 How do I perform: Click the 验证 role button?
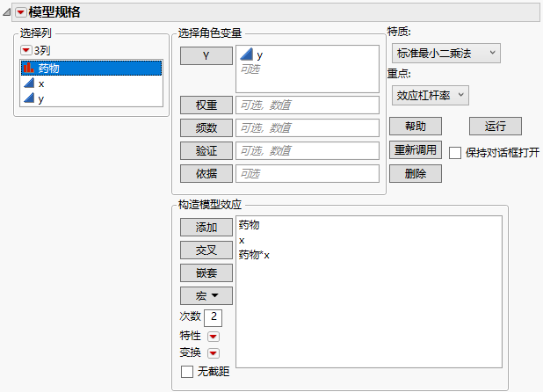206,150
